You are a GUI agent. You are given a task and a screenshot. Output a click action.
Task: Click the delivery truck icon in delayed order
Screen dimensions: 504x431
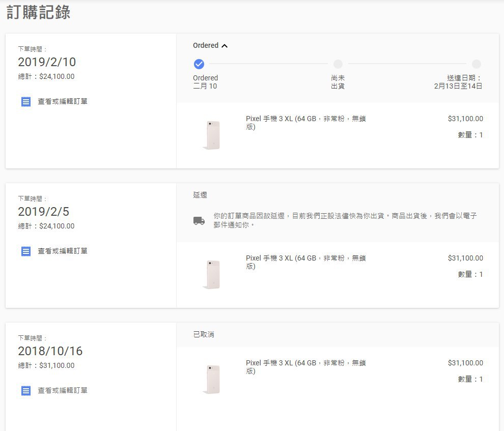(199, 221)
